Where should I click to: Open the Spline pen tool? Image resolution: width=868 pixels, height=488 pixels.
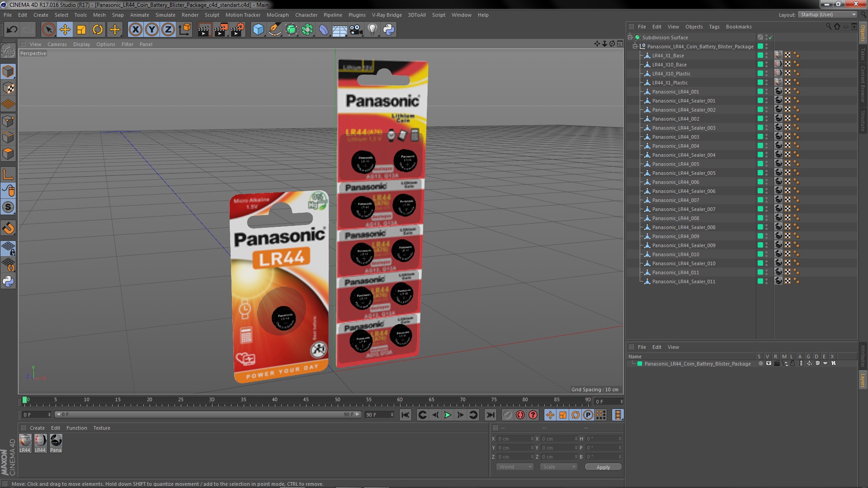coord(274,30)
